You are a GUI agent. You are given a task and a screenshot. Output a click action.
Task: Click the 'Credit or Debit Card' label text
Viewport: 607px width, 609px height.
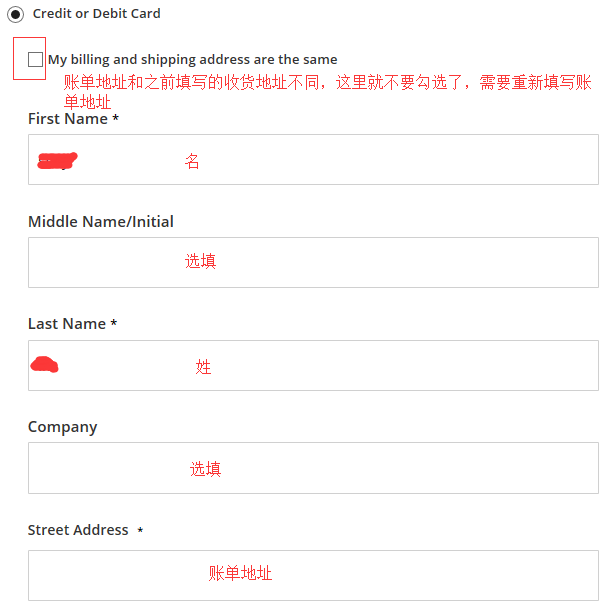click(96, 14)
